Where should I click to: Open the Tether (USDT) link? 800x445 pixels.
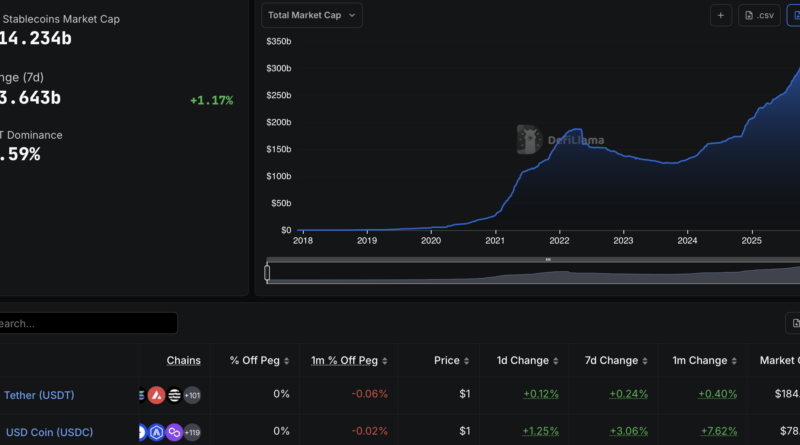39,394
